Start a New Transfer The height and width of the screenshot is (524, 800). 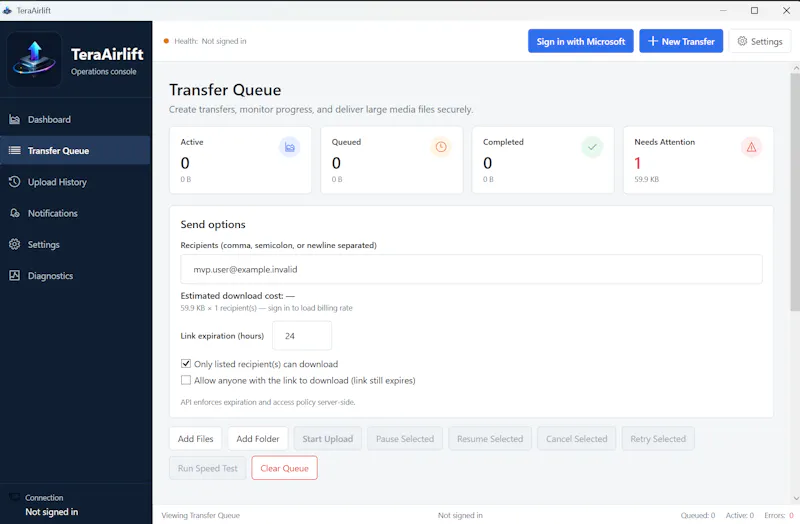click(x=681, y=41)
